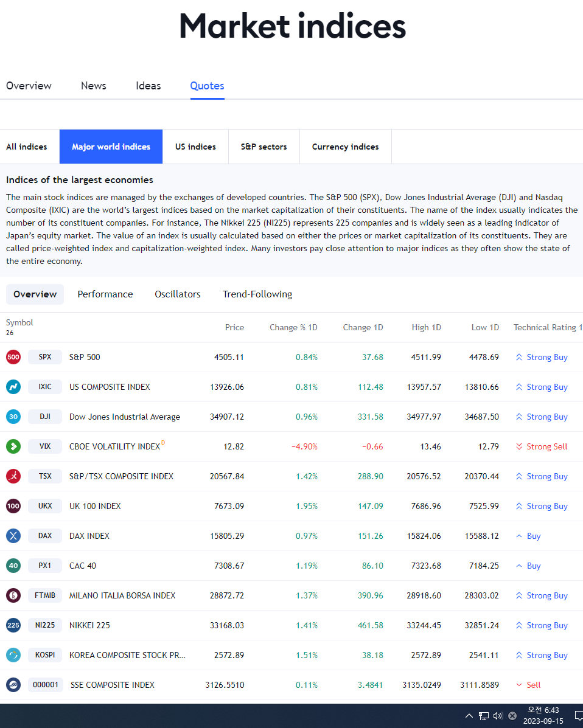Open the PX1 ticker link
Screen dimensions: 583x728
(45, 566)
